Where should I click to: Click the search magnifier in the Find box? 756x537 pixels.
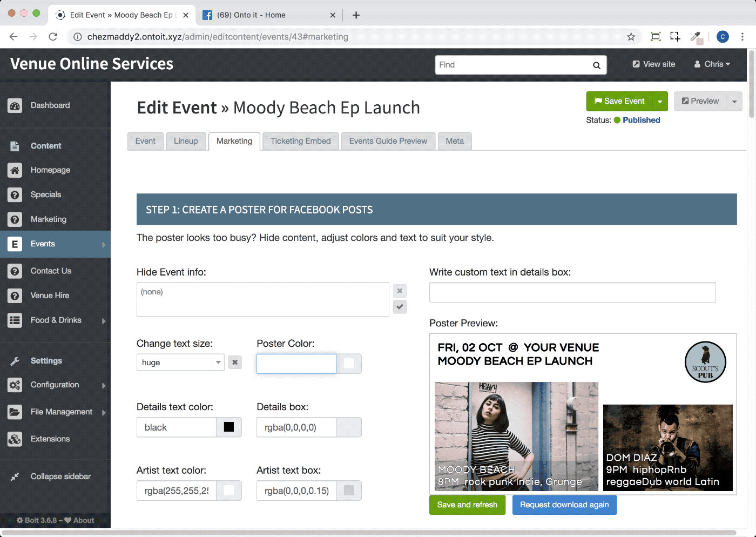click(x=596, y=65)
